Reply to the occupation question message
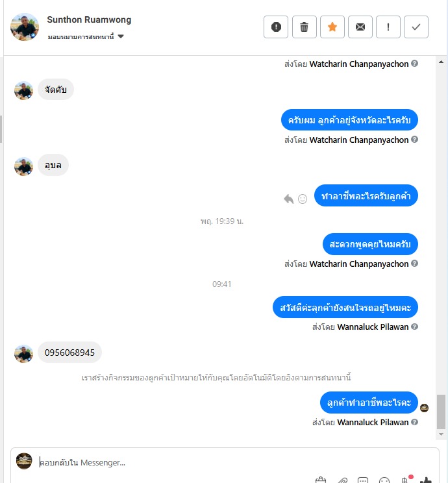Viewport: 448px width, 483px height. 288,199
